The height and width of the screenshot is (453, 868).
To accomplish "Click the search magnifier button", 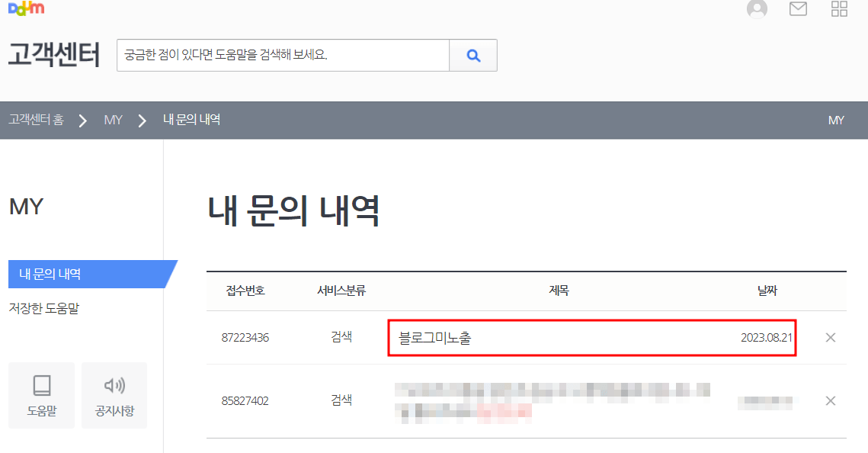I will [472, 55].
